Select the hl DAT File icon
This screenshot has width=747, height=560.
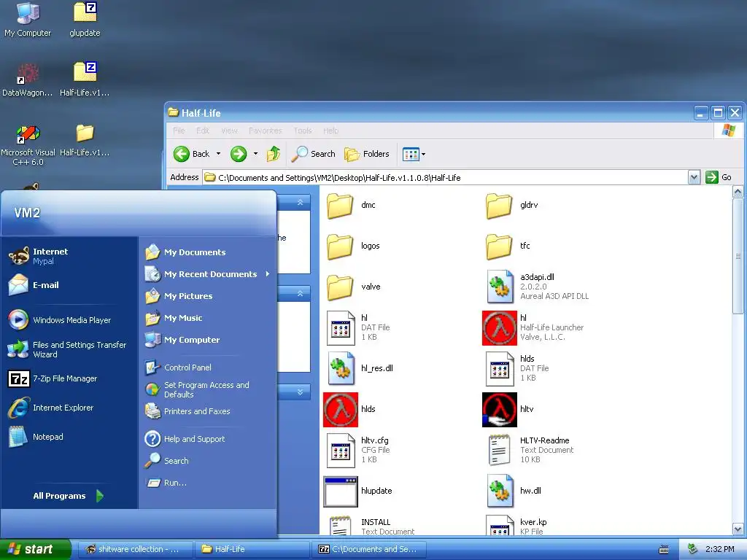[341, 327]
